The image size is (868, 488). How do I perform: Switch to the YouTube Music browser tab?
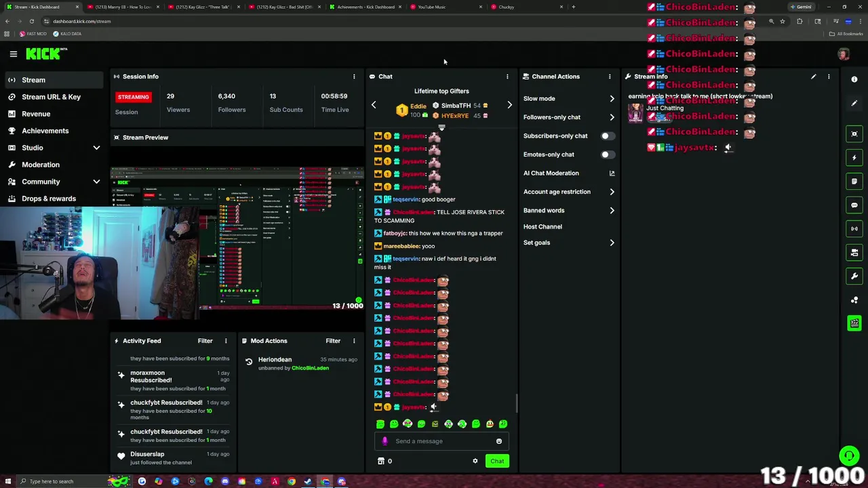[x=444, y=7]
